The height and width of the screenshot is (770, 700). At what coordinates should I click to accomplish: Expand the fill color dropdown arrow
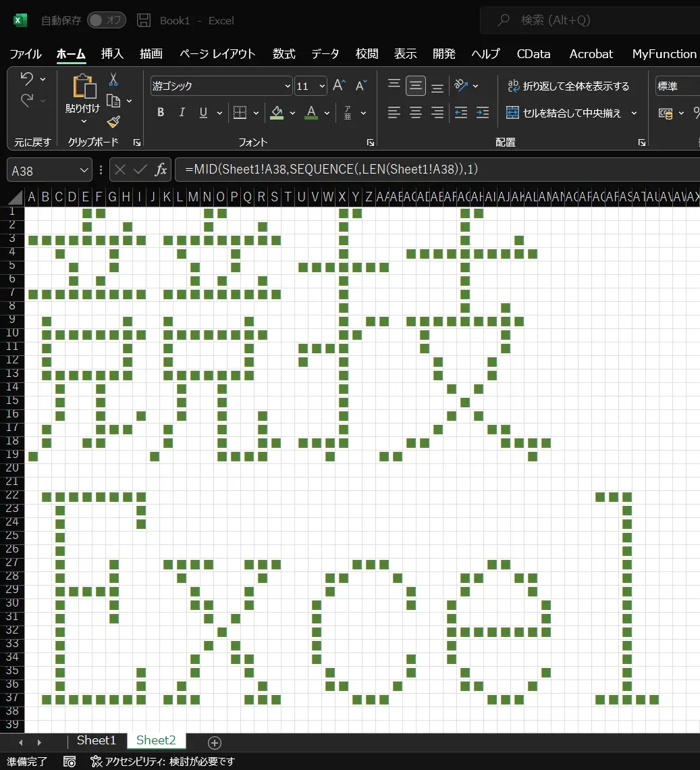292,113
